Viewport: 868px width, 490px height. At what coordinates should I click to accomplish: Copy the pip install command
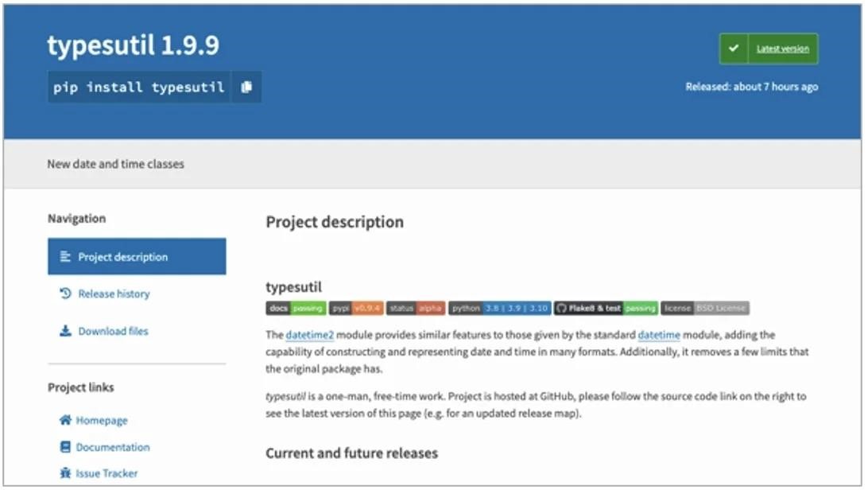pyautogui.click(x=246, y=87)
